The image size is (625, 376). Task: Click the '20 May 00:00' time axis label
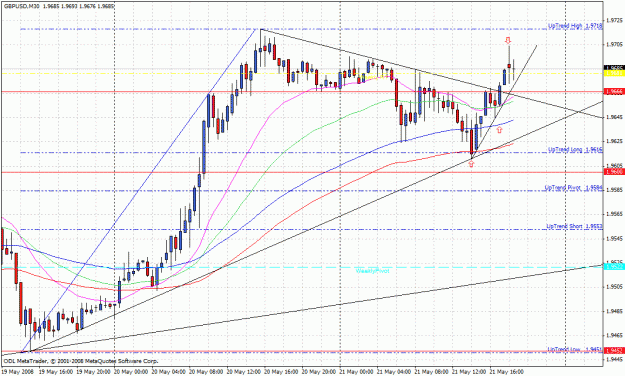[131, 372]
